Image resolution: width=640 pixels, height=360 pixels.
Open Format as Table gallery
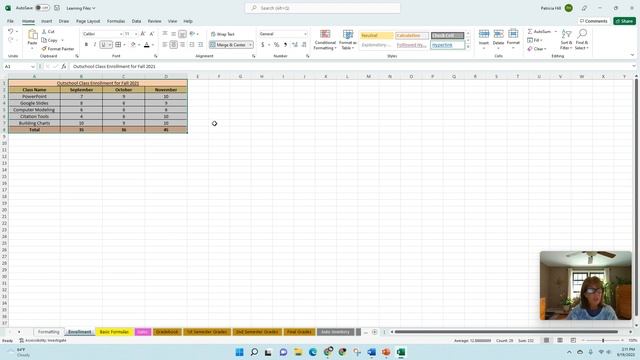(x=348, y=40)
